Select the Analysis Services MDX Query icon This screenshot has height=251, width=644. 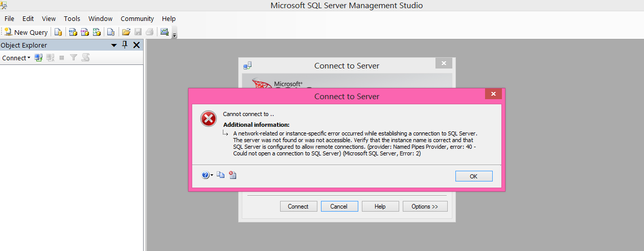pos(73,32)
